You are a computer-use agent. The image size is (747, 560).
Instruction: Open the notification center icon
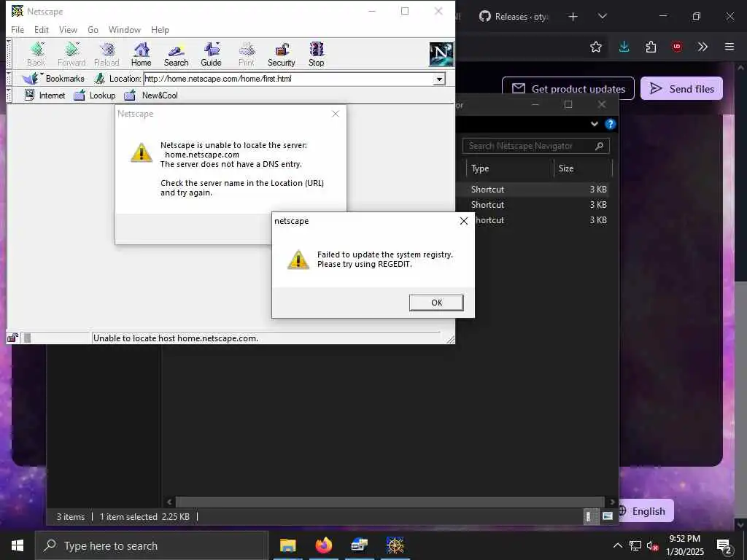click(724, 546)
